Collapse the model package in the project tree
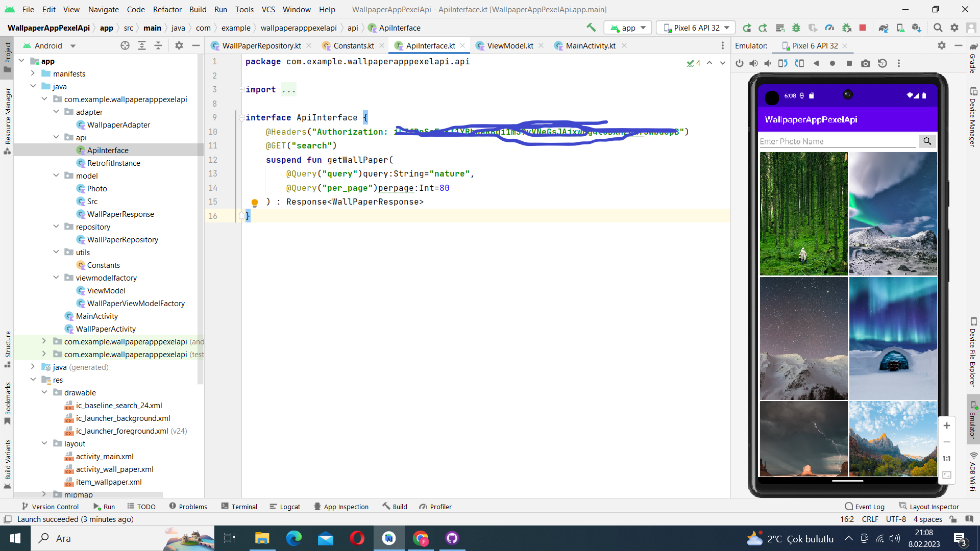980x551 pixels. [56, 176]
